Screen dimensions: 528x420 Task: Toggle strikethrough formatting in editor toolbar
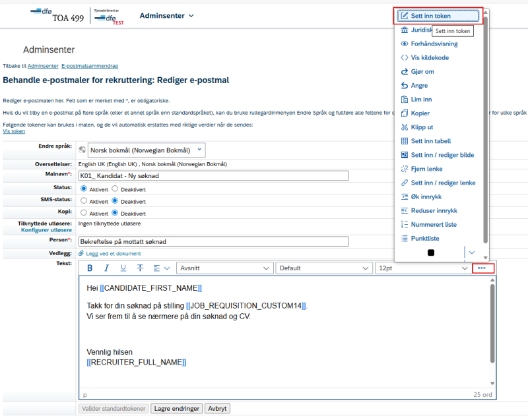click(x=140, y=268)
